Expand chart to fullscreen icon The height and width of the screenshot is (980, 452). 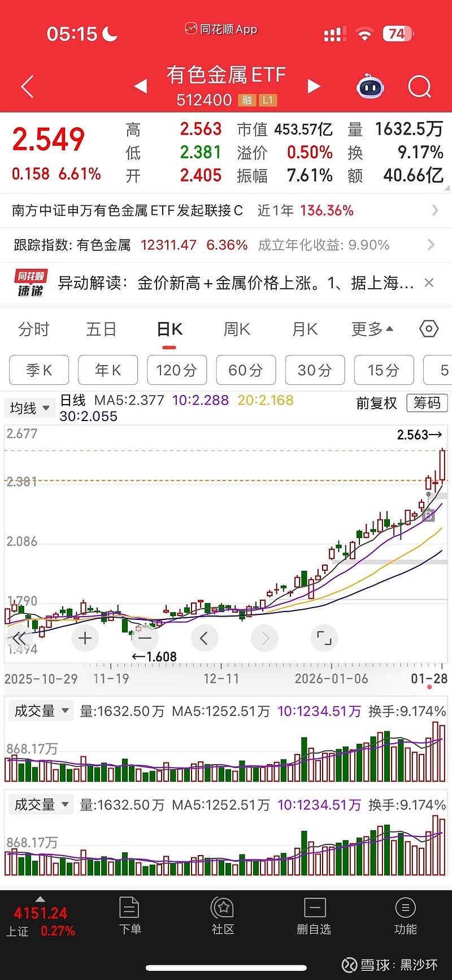coord(324,639)
